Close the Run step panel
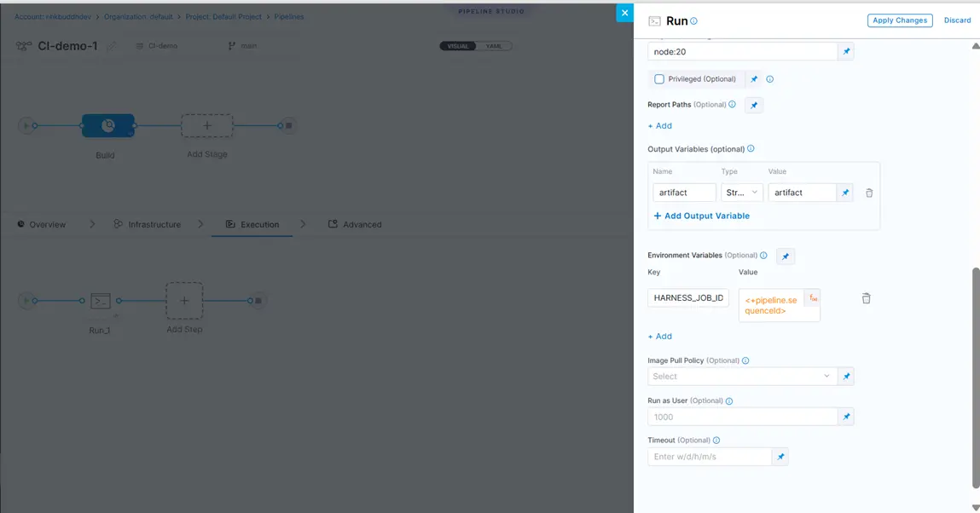Screen dimensions: 980x513 tap(624, 13)
